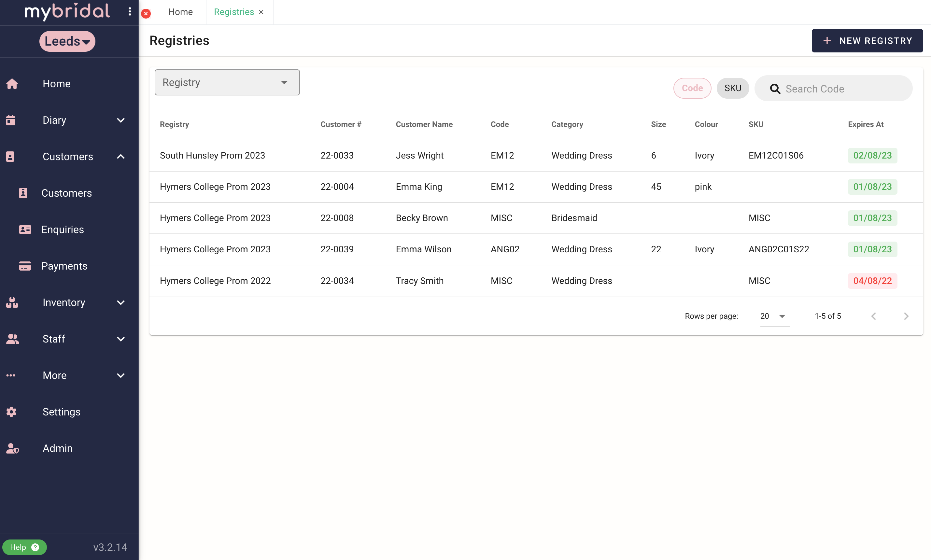The width and height of the screenshot is (931, 560).
Task: Click the mybridal logo
Action: (x=67, y=11)
